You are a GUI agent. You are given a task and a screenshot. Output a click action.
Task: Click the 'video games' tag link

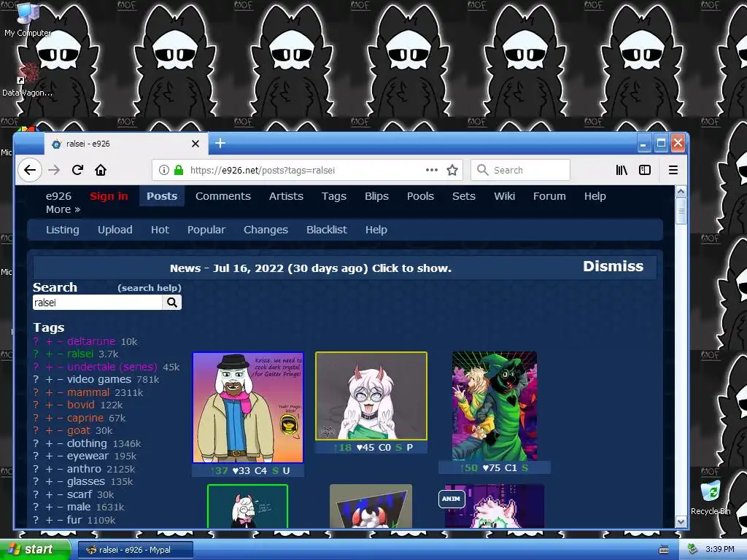click(x=99, y=379)
